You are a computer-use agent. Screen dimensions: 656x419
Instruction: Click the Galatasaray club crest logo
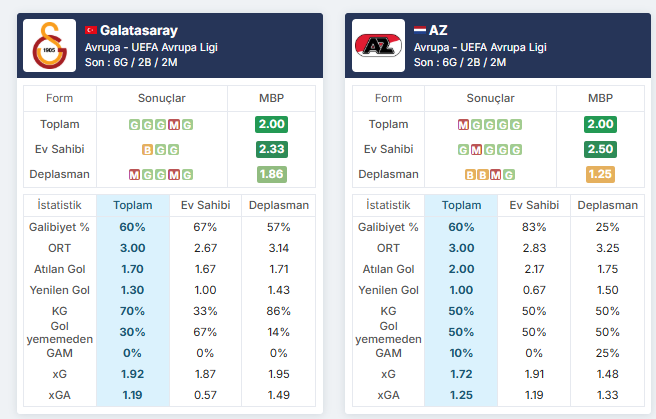(49, 46)
